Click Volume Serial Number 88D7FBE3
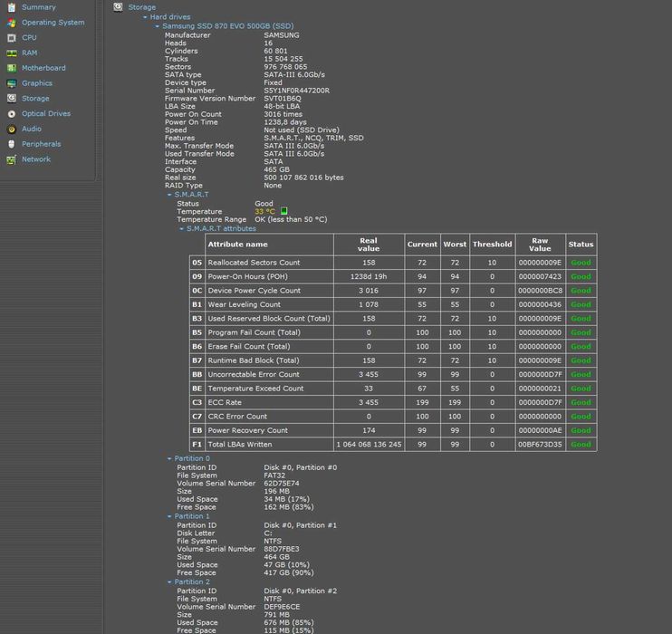Image resolution: width=672 pixels, height=634 pixels. (x=282, y=549)
